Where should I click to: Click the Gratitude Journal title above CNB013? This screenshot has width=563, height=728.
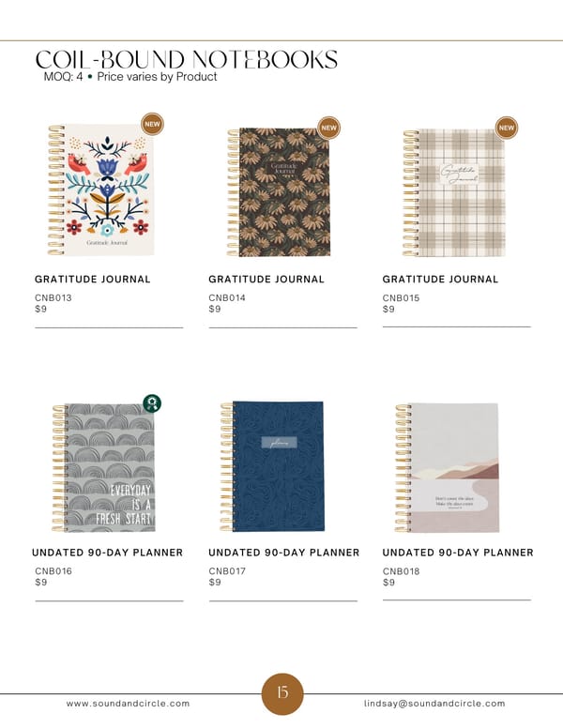(93, 279)
